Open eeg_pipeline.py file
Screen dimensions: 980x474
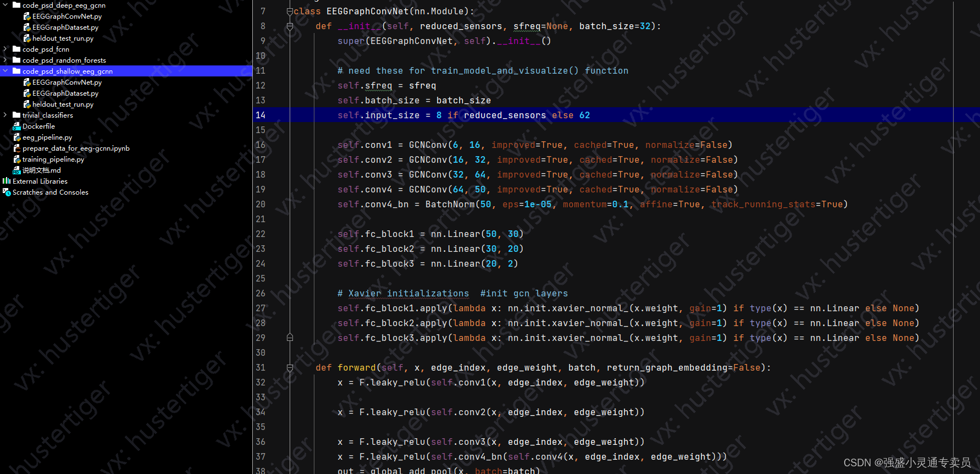(47, 137)
